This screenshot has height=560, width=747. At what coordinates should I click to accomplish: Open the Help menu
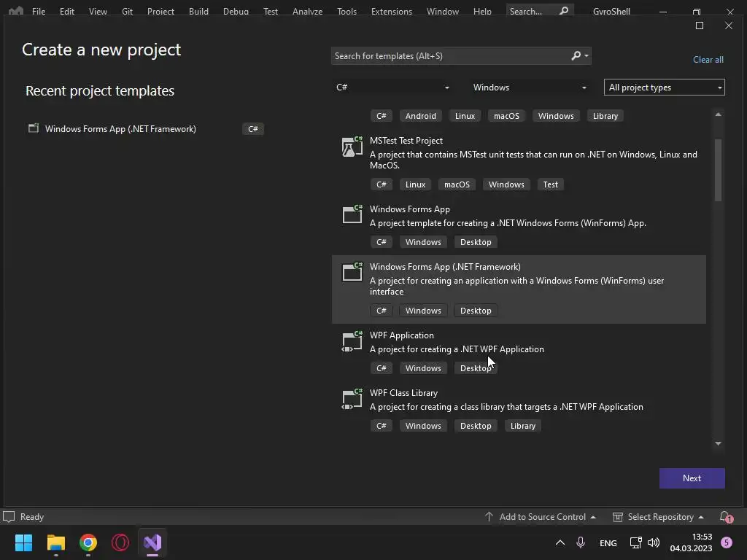click(482, 11)
